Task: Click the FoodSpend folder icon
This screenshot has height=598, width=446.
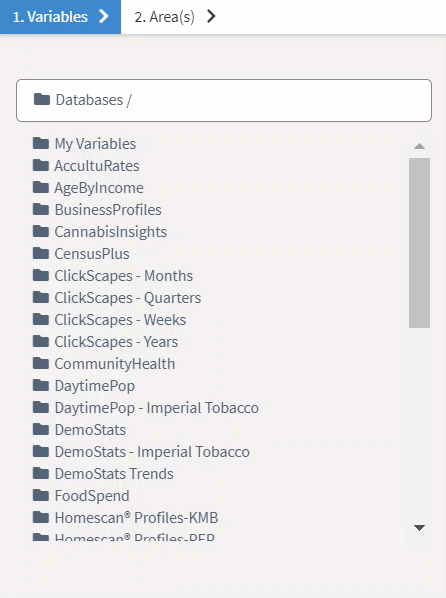Action: pos(40,495)
